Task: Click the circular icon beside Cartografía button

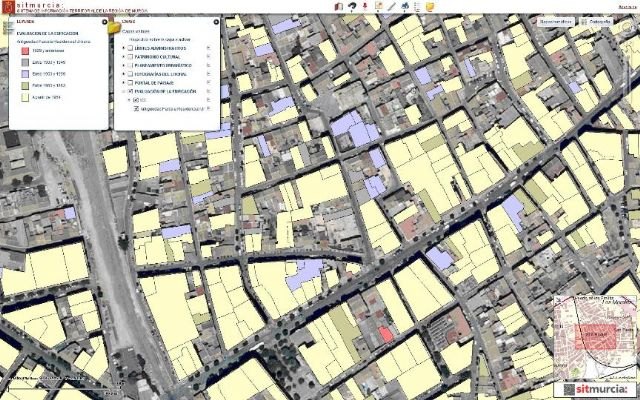Action: click(627, 28)
